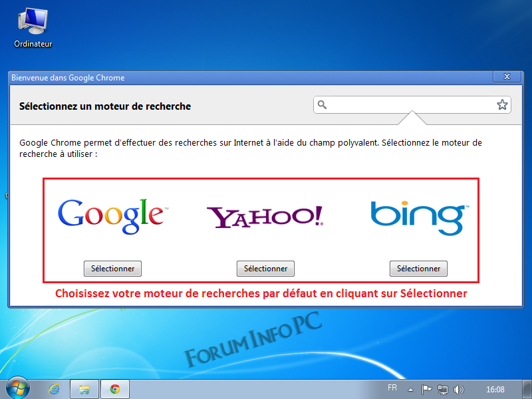
Task: Click the bookmark star icon
Action: (x=502, y=105)
